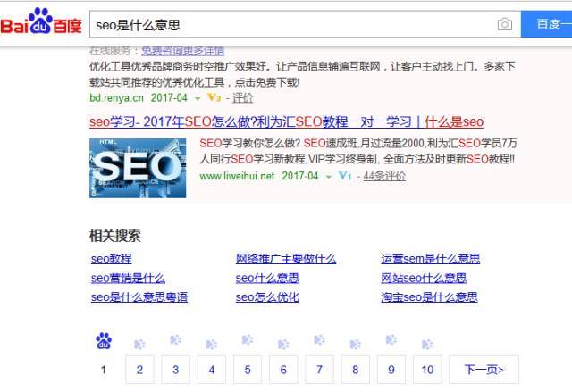This screenshot has height=392, width=572.
Task: Open camera image search icon
Action: point(504,24)
